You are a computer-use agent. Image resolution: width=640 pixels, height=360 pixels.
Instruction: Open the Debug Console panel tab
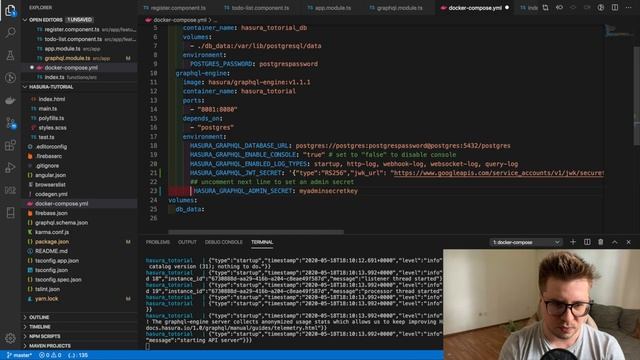tap(223, 242)
